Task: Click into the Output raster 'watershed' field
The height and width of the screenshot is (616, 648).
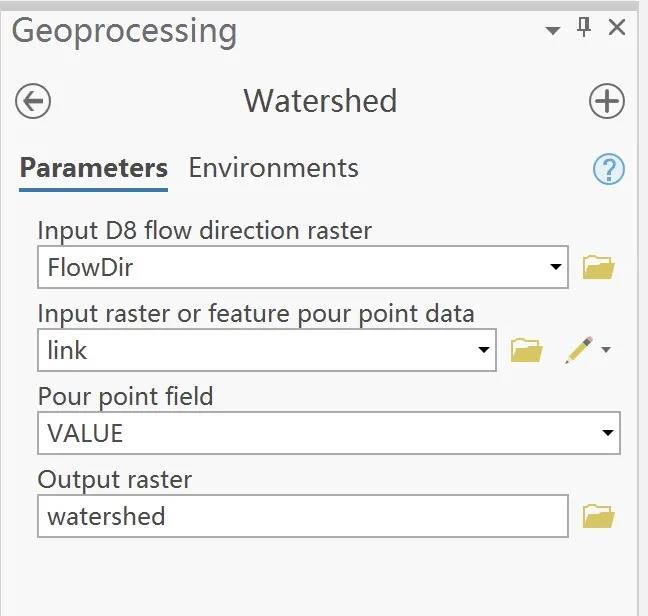Action: 300,516
